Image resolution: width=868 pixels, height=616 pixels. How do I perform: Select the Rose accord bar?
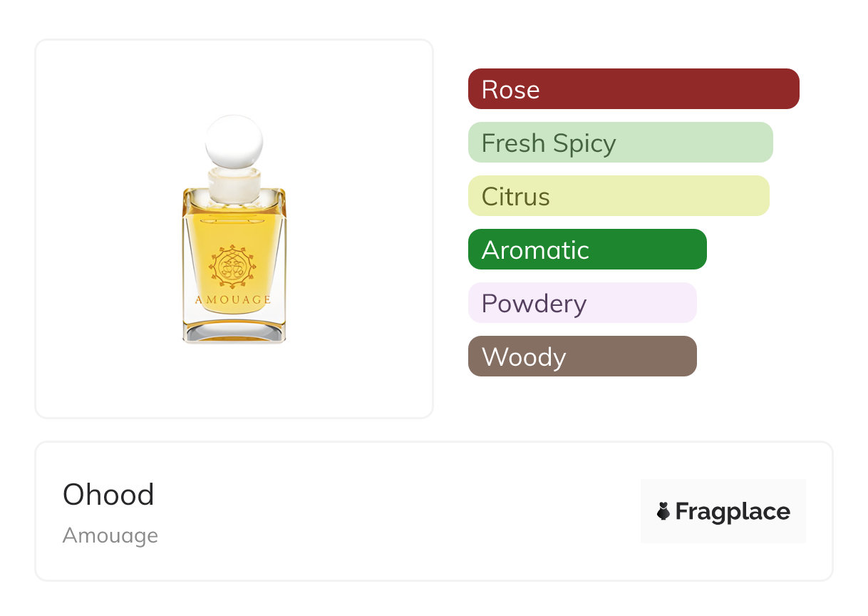[633, 89]
